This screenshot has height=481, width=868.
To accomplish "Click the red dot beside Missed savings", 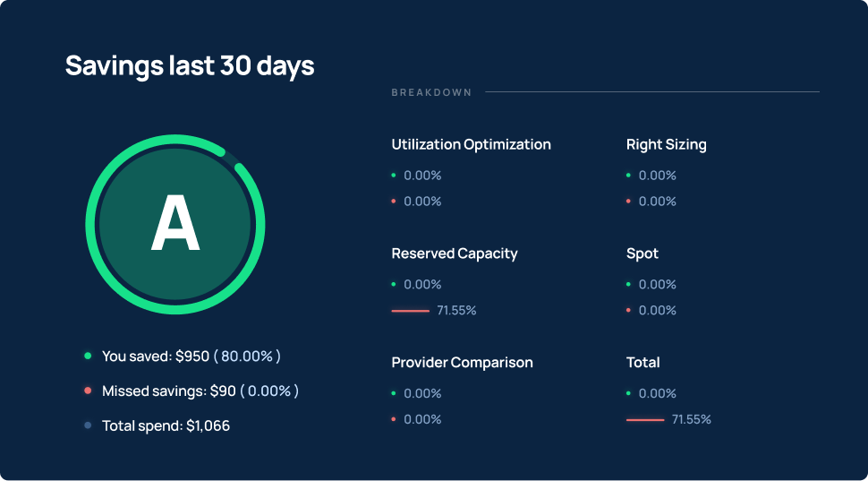I will pyautogui.click(x=88, y=391).
